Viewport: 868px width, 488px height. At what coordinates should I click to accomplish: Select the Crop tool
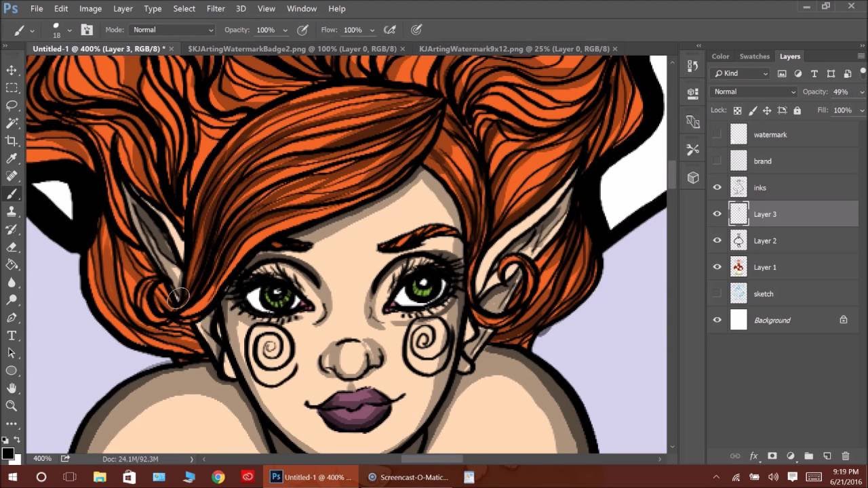pyautogui.click(x=12, y=140)
